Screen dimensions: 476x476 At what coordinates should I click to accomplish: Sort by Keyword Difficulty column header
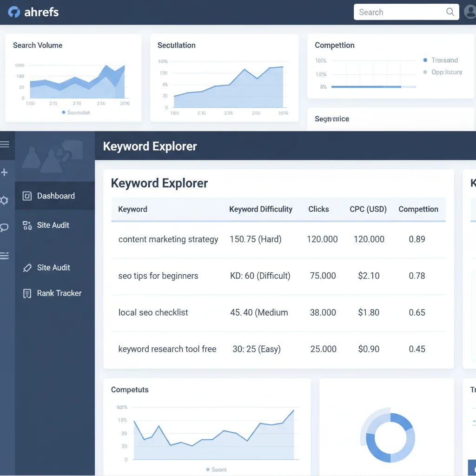(x=260, y=209)
